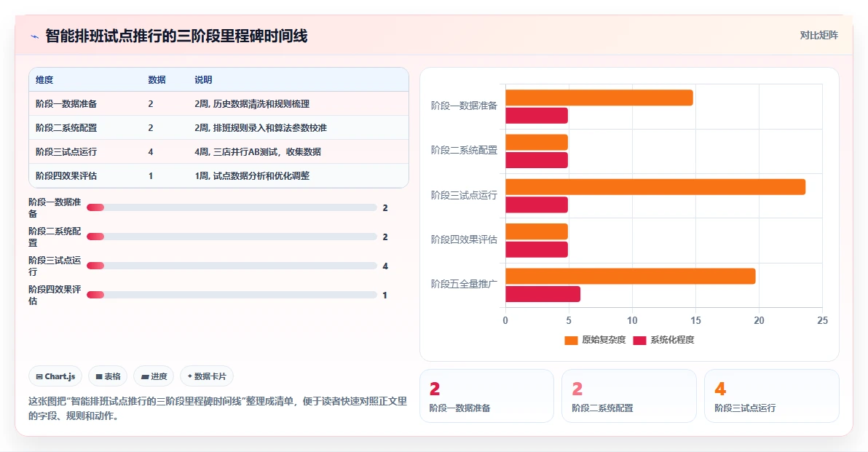Click chart axis label 阶段五全量推广
Viewport: 868px width, 452px height.
pos(464,284)
